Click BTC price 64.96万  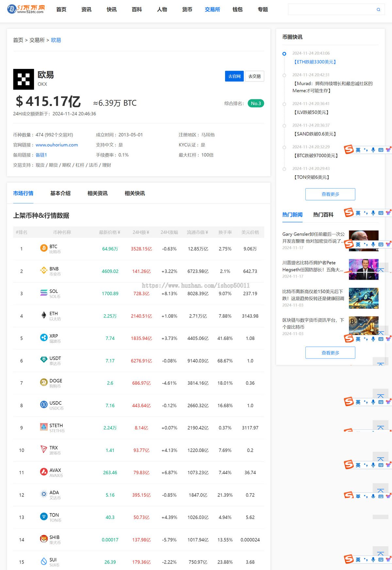click(x=110, y=249)
